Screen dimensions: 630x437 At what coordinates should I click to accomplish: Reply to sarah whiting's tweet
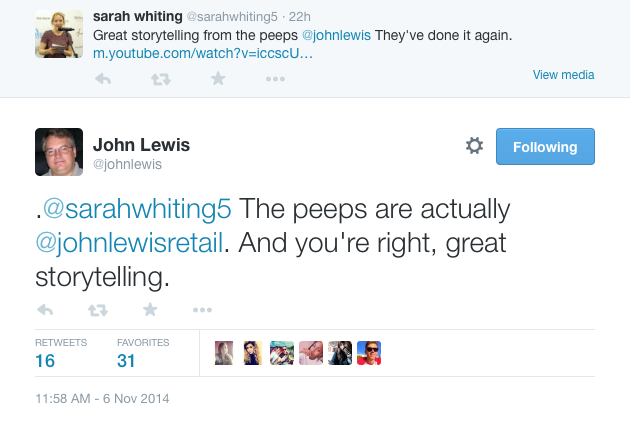[x=103, y=79]
